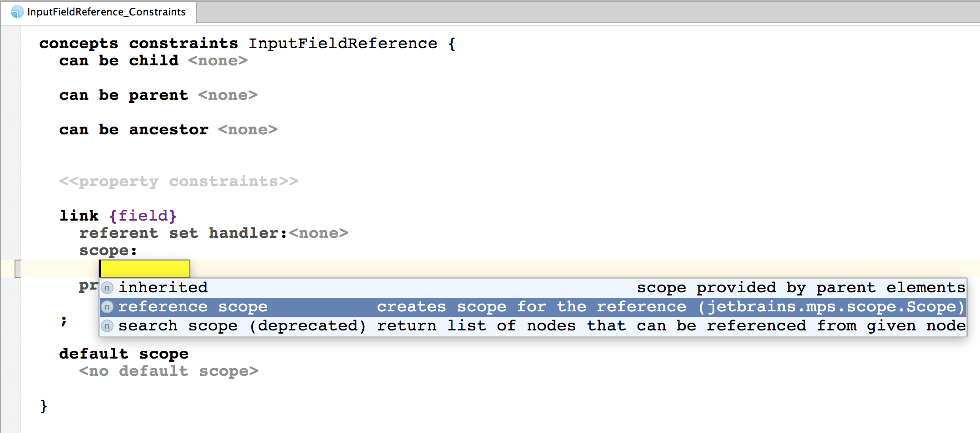980x433 pixels.
Task: Click the InputFieldReference_Constraints tab icon
Action: [17, 12]
